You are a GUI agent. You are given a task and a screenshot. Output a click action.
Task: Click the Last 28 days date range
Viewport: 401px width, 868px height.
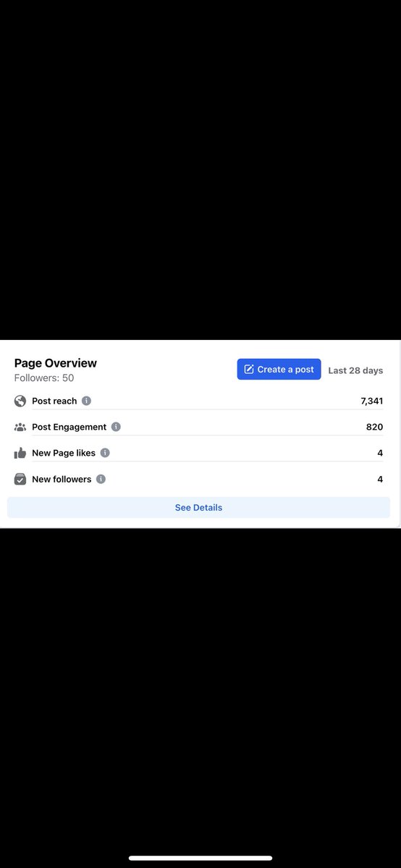click(355, 370)
